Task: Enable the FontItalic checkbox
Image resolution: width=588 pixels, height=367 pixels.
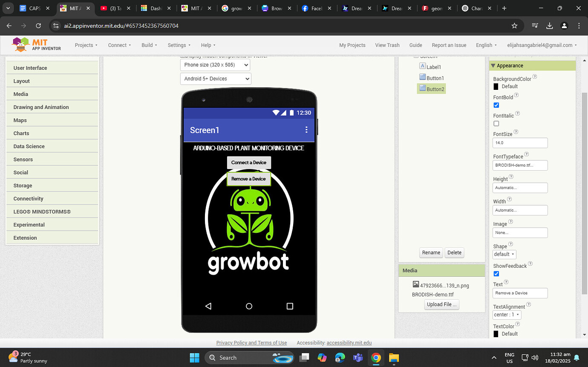Action: (x=496, y=123)
